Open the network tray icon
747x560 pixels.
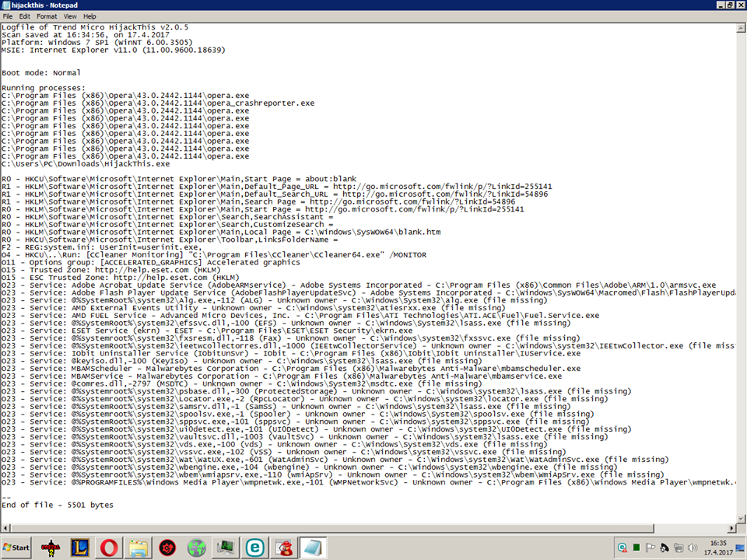tap(679, 548)
